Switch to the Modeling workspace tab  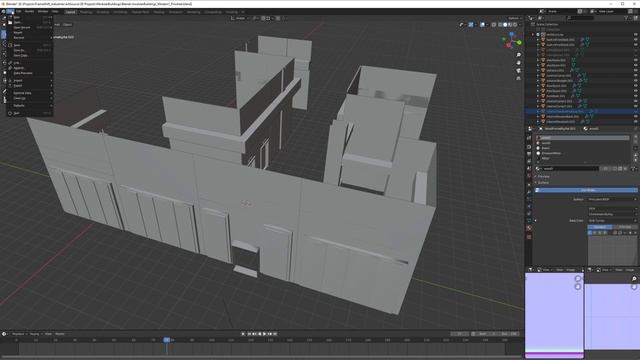86,12
